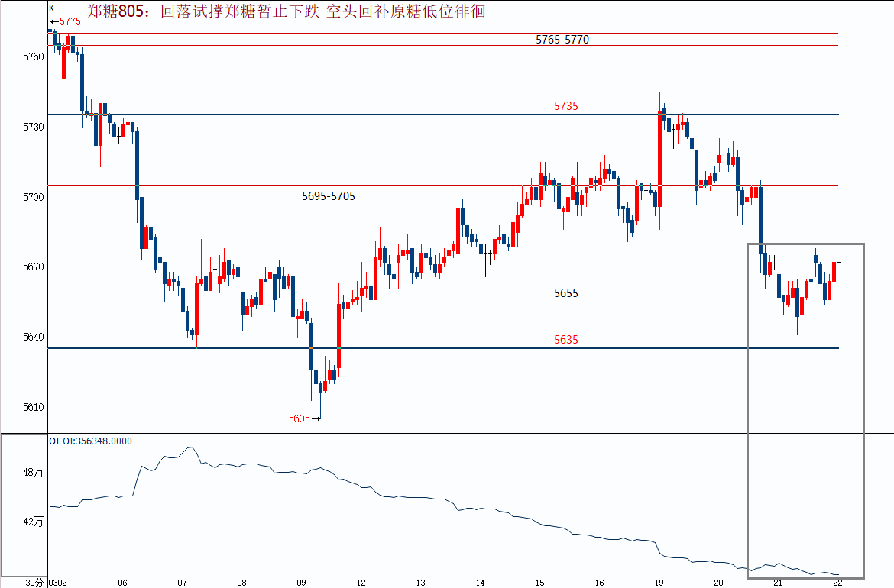Click date 09 on the time axis
Viewport: 894px width, 588px height.
pyautogui.click(x=301, y=583)
